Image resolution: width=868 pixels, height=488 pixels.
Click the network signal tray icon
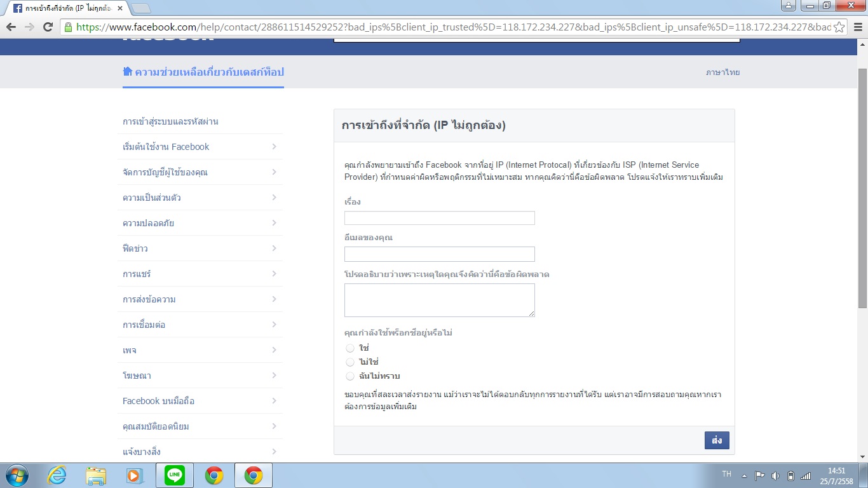(806, 475)
